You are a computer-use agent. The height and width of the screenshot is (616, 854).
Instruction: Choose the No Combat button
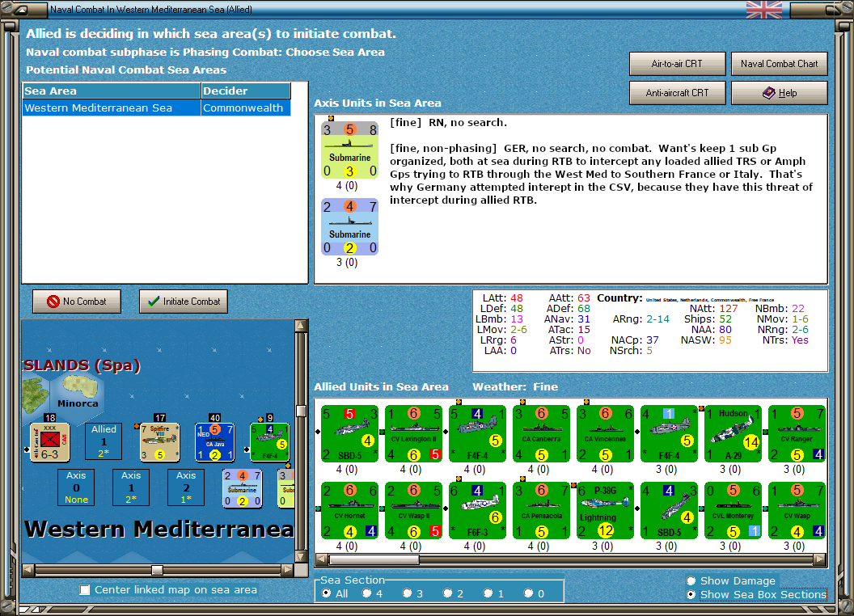77,302
